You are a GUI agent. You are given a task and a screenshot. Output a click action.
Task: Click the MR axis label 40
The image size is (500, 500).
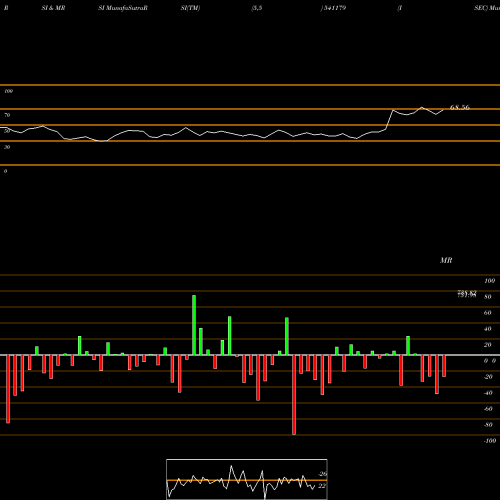pos(488,329)
